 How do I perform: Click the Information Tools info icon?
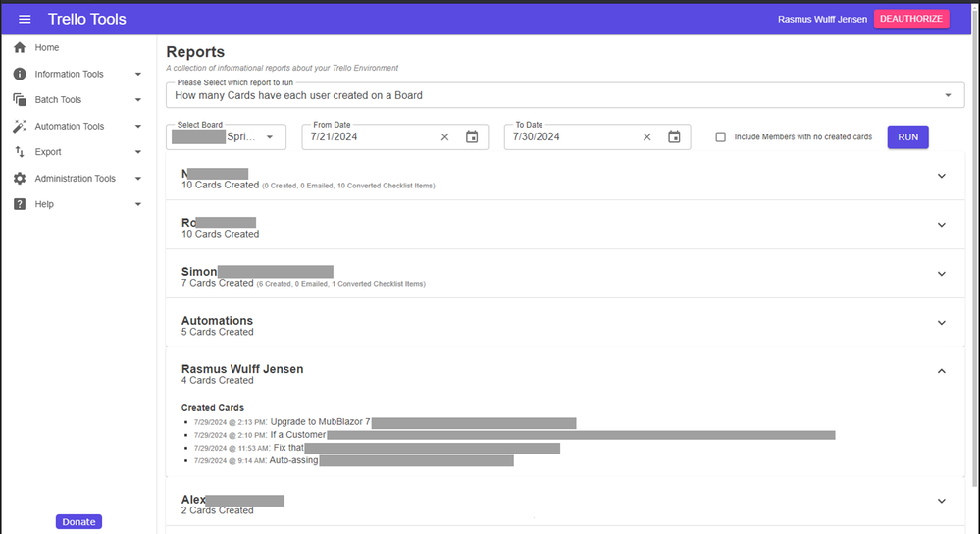[20, 74]
